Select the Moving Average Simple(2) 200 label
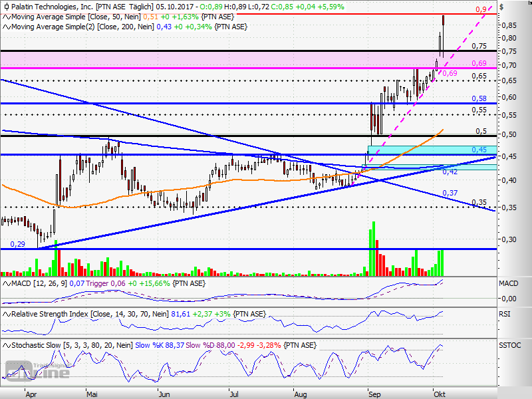532x399 pixels. 82,27
